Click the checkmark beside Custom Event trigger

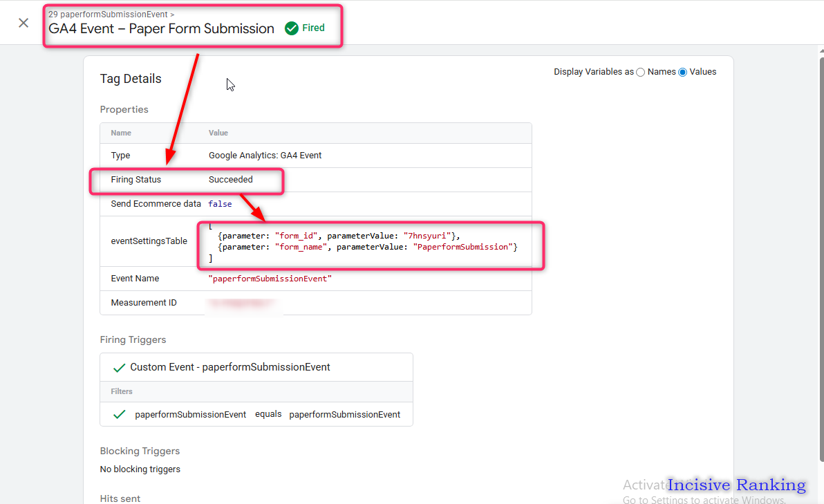120,368
